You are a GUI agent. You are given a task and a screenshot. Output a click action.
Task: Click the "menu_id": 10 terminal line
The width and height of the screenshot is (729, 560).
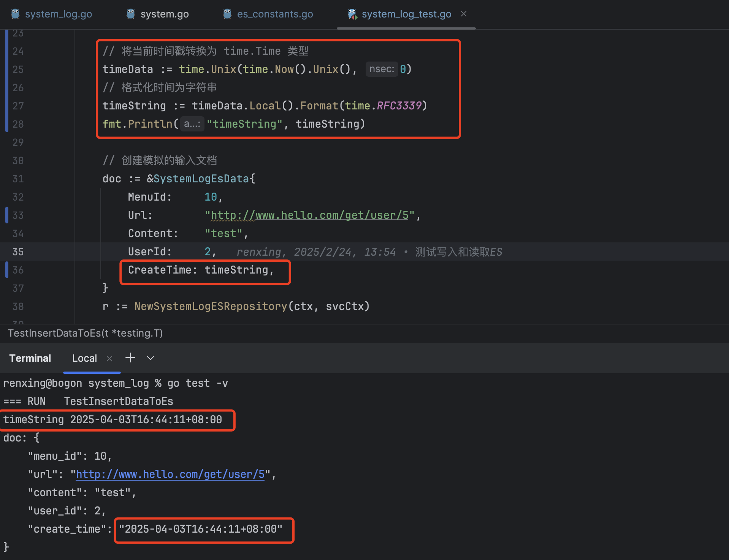70,456
